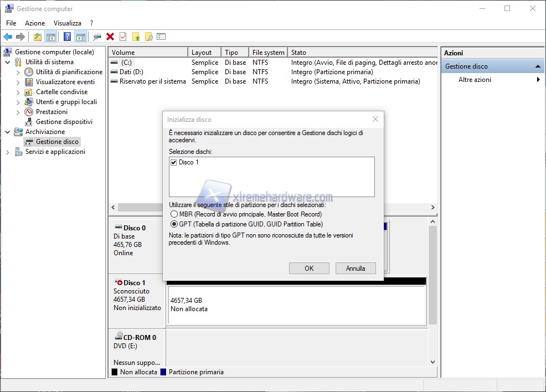Uncheck the Disco 1 checkbox

[174, 162]
